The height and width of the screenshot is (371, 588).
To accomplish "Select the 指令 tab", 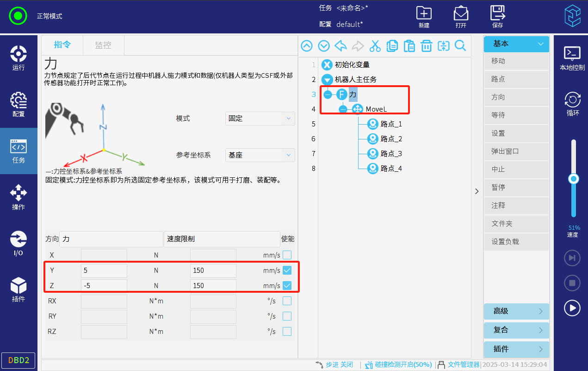I will coord(62,45).
